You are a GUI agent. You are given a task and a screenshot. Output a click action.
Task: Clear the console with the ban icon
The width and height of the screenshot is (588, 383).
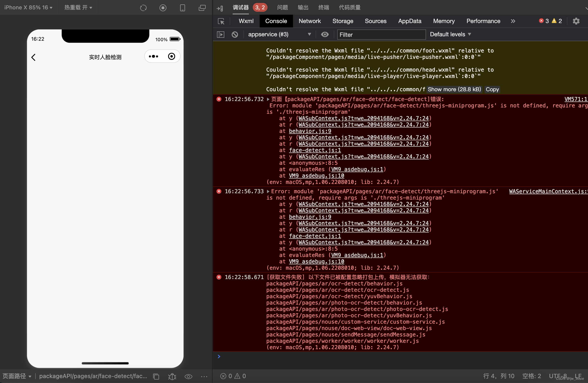click(x=235, y=35)
